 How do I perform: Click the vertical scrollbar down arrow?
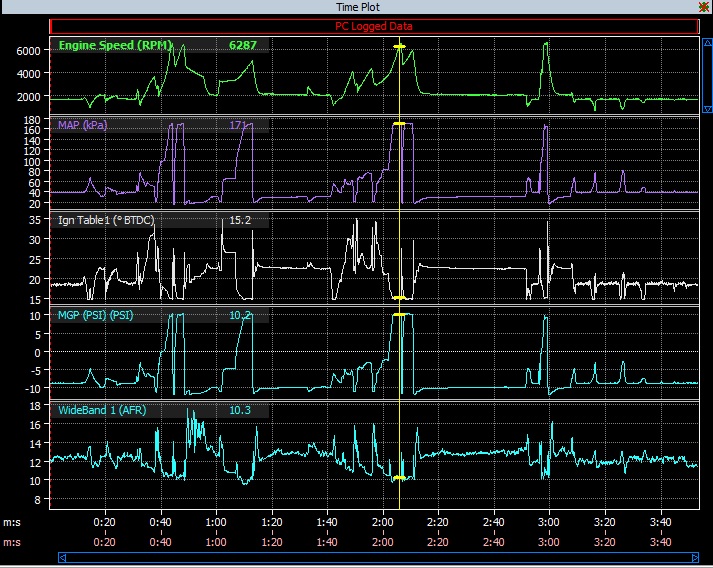pyautogui.click(x=708, y=109)
